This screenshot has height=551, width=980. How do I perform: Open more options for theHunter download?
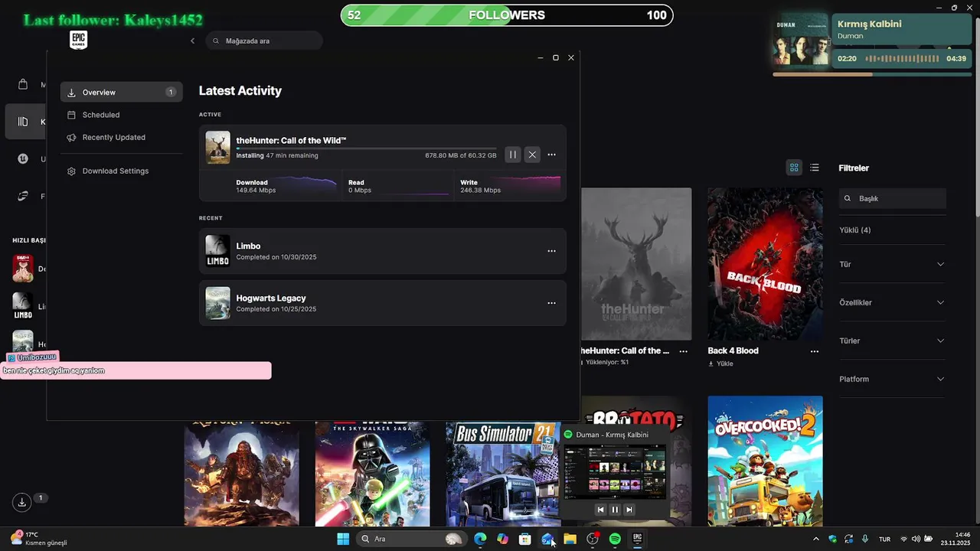click(551, 155)
